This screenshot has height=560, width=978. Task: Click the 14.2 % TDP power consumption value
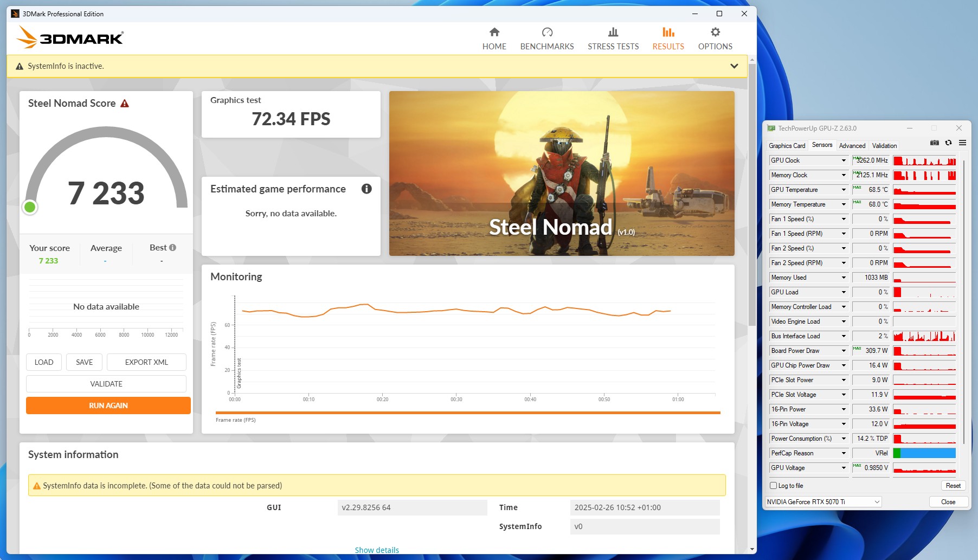(x=871, y=439)
